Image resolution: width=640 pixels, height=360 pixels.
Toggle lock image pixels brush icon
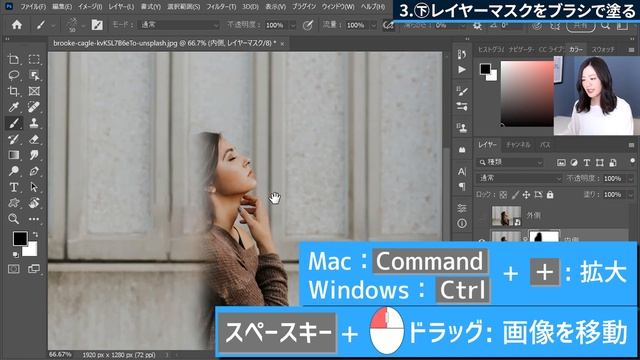(x=515, y=195)
